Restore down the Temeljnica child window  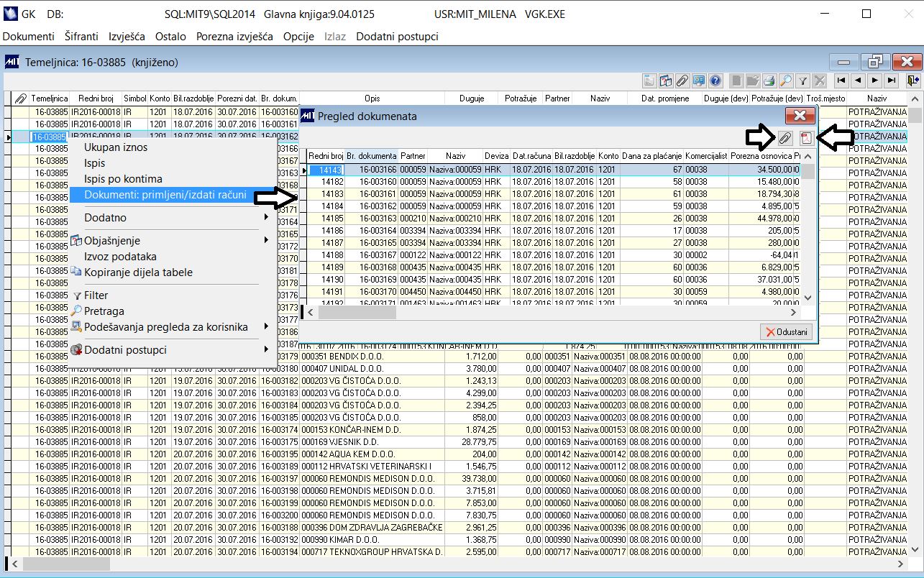pyautogui.click(x=875, y=62)
